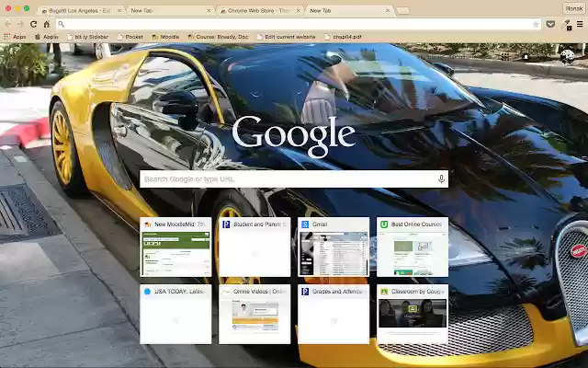Image resolution: width=588 pixels, height=368 pixels.
Task: Click the Search Google or type URL box
Action: [x=294, y=179]
